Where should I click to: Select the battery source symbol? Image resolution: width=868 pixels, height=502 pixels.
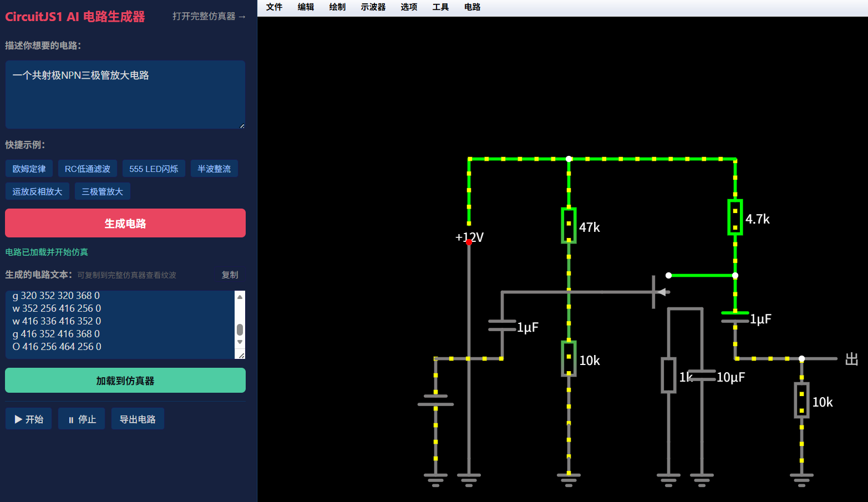click(x=435, y=400)
